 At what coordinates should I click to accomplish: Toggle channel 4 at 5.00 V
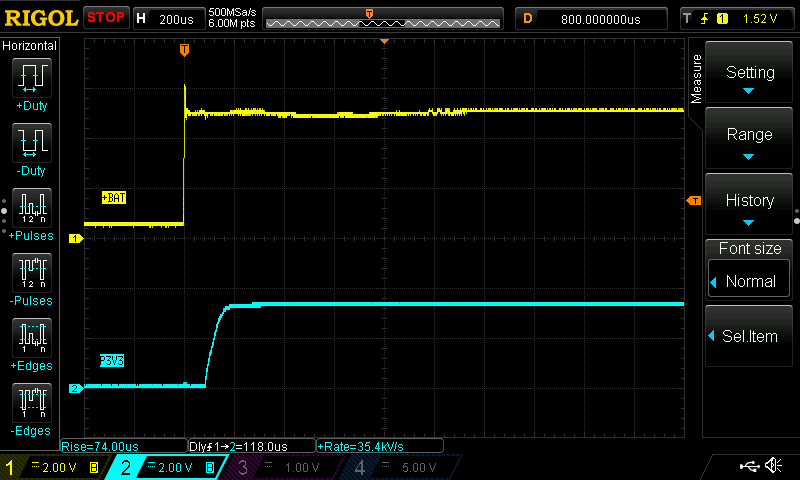[401, 467]
